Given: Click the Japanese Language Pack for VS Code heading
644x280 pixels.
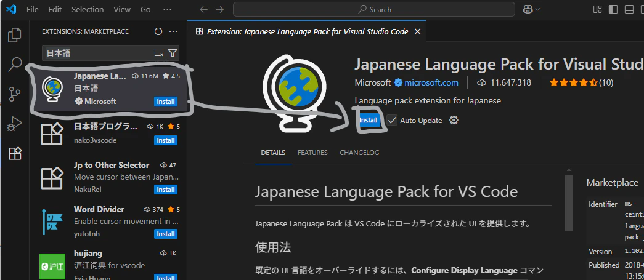Looking at the screenshot, I should (386, 191).
